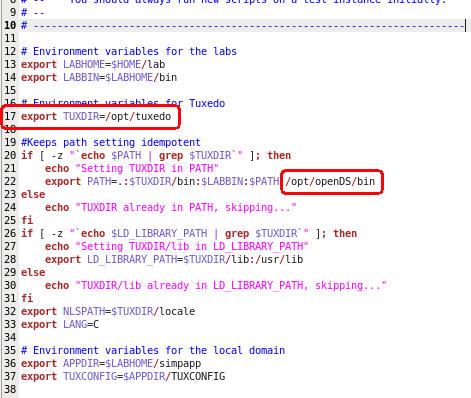The width and height of the screenshot is (471, 398).
Task: Click the comment '#Keeps path setting idempotent'
Action: [x=111, y=142]
